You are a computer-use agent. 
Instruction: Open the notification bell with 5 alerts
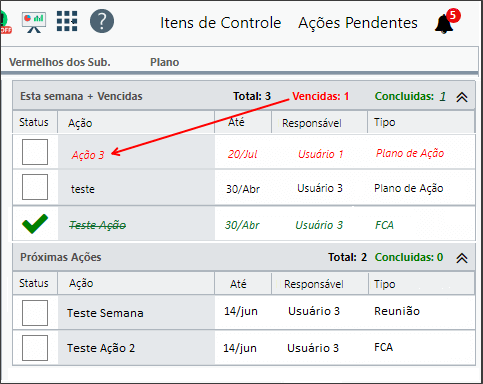point(447,22)
